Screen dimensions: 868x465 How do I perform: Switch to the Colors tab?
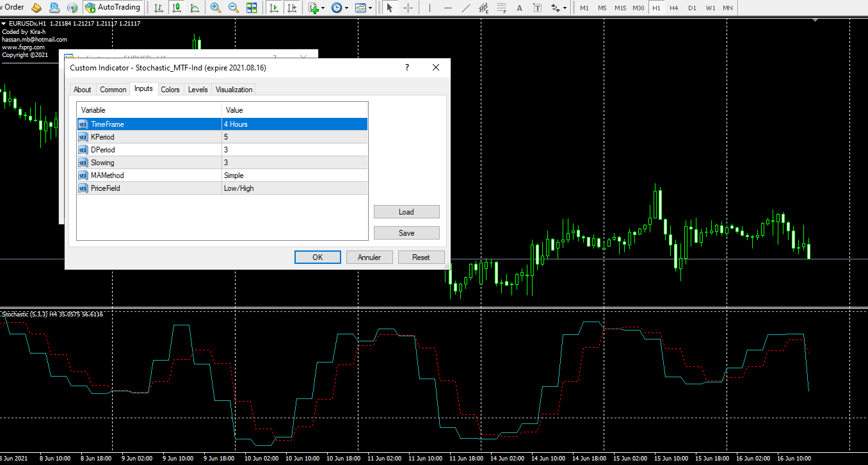(170, 90)
